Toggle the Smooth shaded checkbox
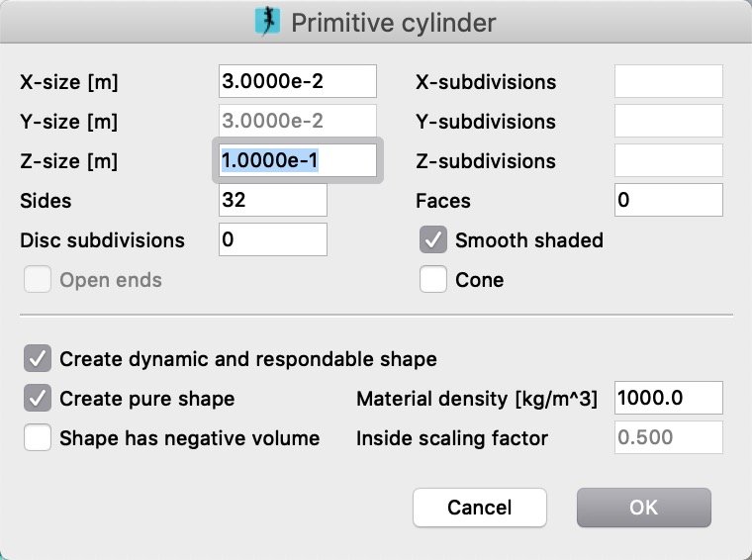The height and width of the screenshot is (560, 752). pos(433,239)
